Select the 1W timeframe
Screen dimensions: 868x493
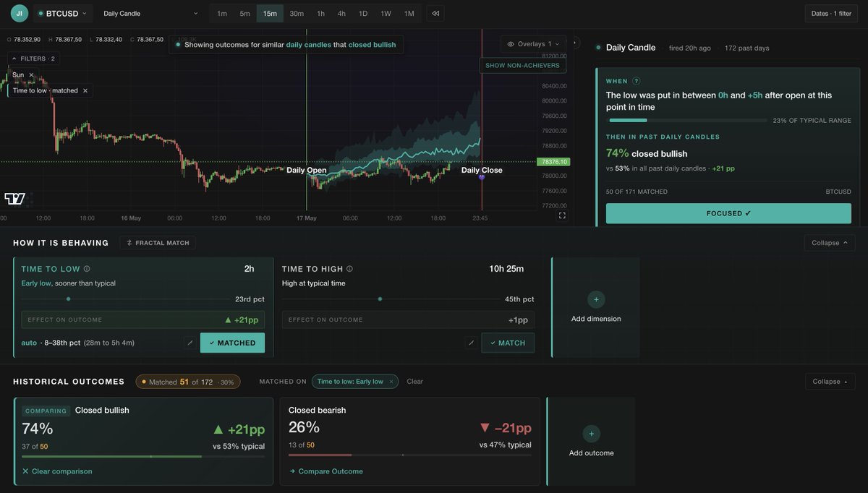coord(386,13)
